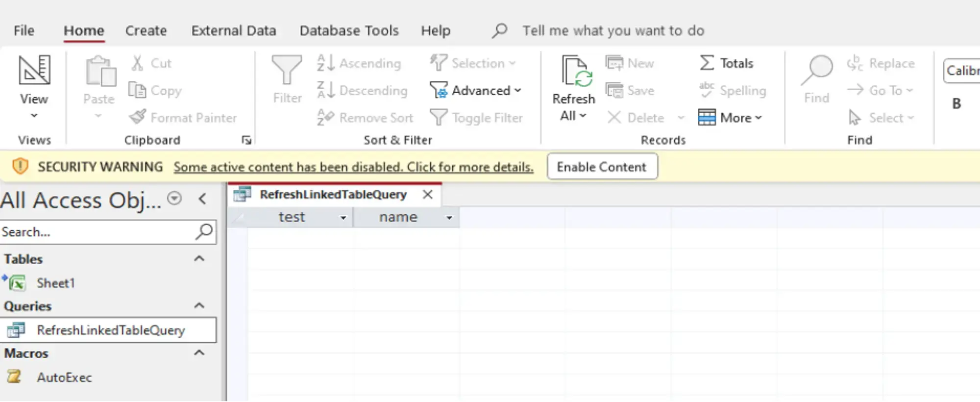Toggle Bold formatting
980x402 pixels.
(x=956, y=104)
